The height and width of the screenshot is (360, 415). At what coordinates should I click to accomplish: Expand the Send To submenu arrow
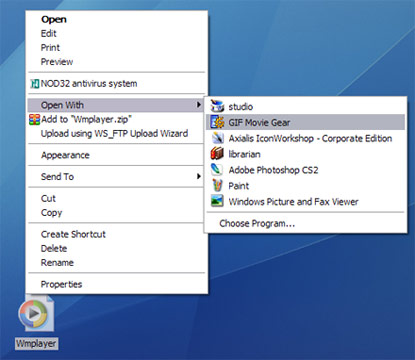click(199, 176)
